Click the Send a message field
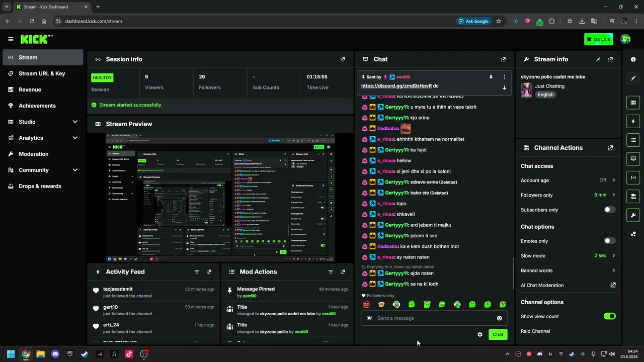The height and width of the screenshot is (362, 644). click(x=434, y=318)
